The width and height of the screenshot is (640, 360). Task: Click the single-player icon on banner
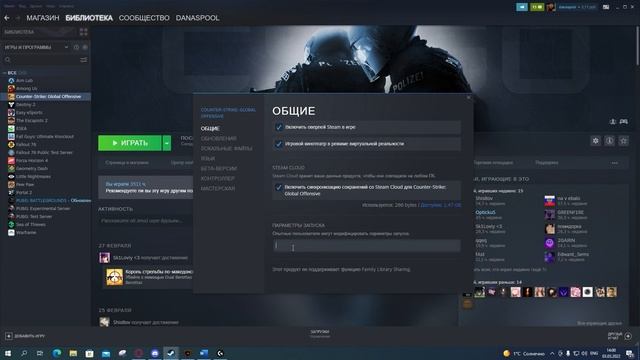(613, 122)
